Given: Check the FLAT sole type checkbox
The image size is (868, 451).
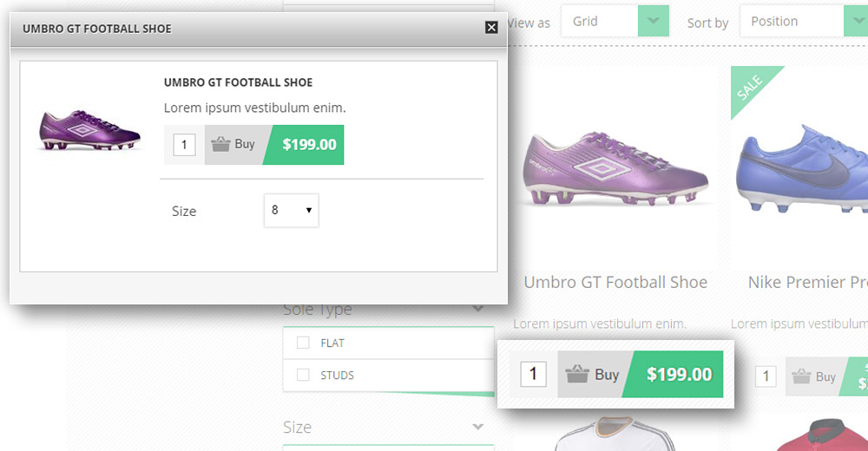Looking at the screenshot, I should (303, 343).
